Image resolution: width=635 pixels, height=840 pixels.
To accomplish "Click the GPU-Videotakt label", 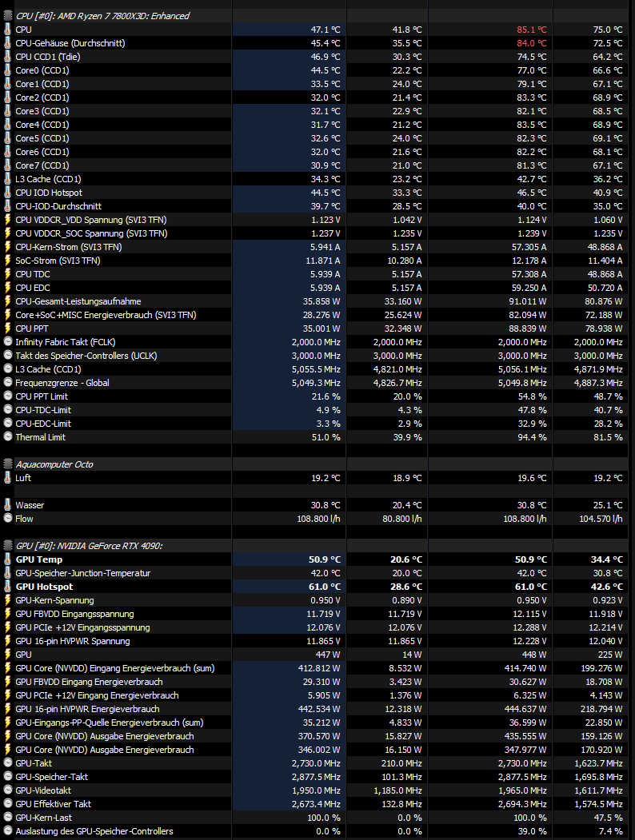I will pyautogui.click(x=43, y=790).
